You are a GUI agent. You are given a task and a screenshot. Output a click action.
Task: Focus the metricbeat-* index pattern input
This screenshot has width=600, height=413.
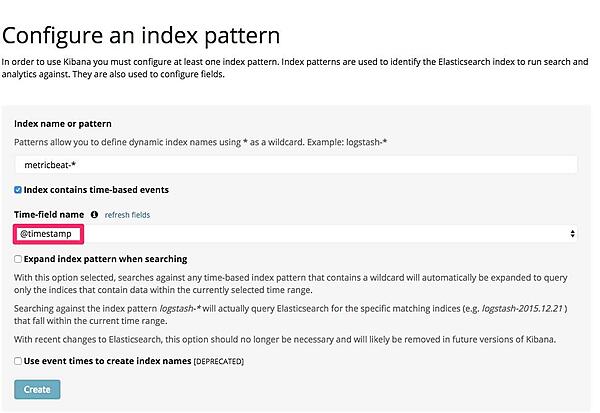point(295,165)
